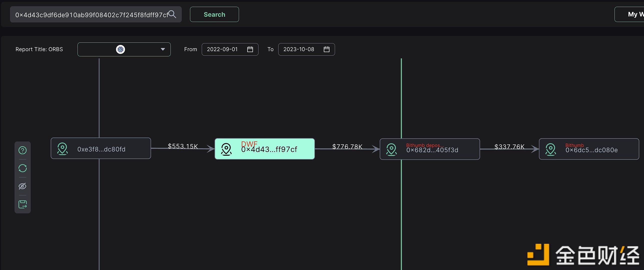The image size is (644, 270).
Task: Click the $337.76K transfer label
Action: pos(509,147)
